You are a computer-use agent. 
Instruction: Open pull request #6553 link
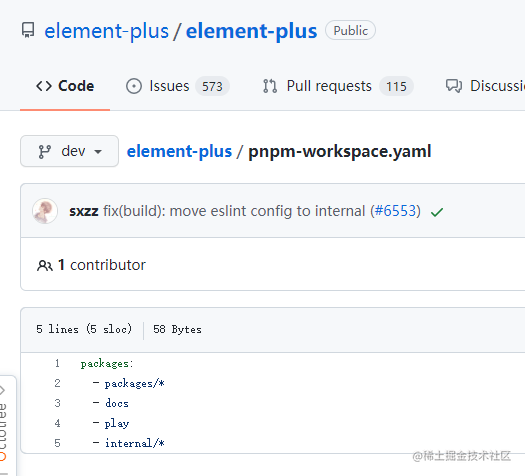click(x=395, y=211)
